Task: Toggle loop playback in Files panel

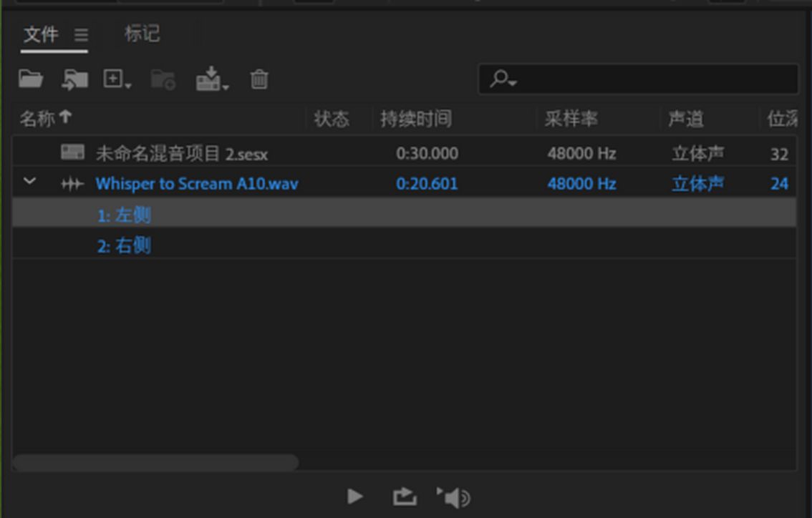Action: 405,497
